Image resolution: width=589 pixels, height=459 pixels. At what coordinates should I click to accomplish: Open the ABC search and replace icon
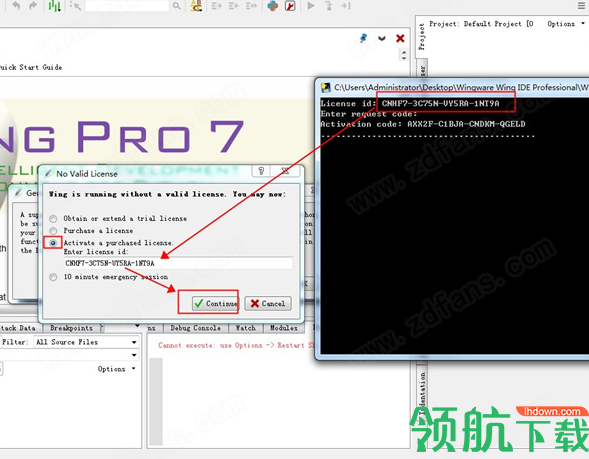[196, 6]
